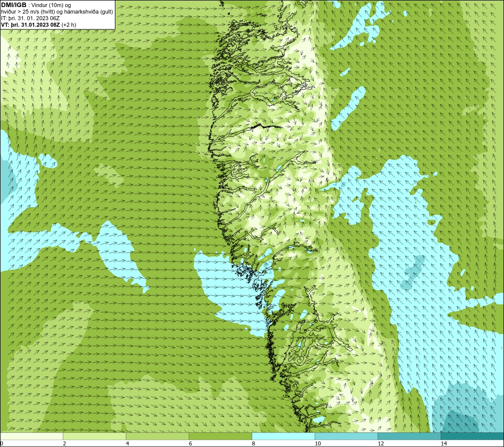
Task: Click the 'VT: þri. 31.01.2023 08Z' line
Action: (30, 25)
